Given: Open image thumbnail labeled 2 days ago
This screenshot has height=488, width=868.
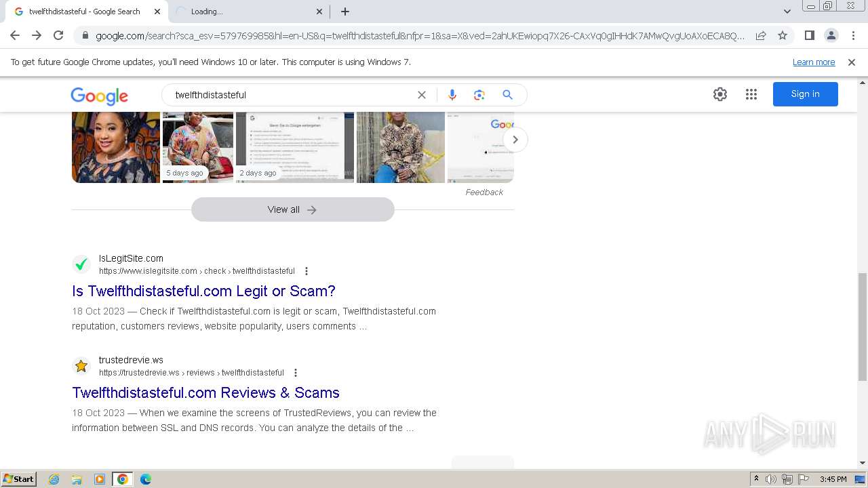Looking at the screenshot, I should click(295, 147).
